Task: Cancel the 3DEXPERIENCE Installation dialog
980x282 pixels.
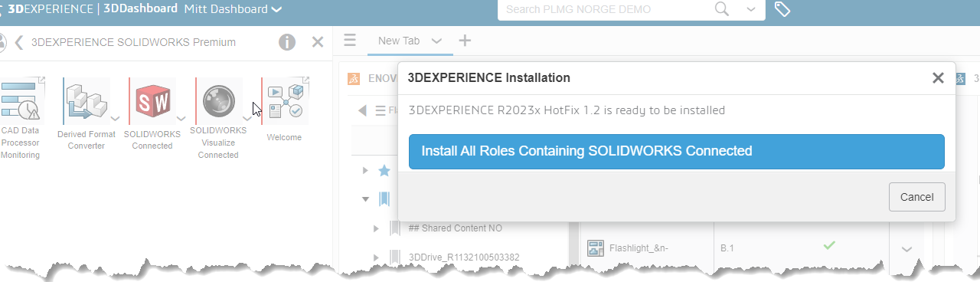Action: [917, 197]
